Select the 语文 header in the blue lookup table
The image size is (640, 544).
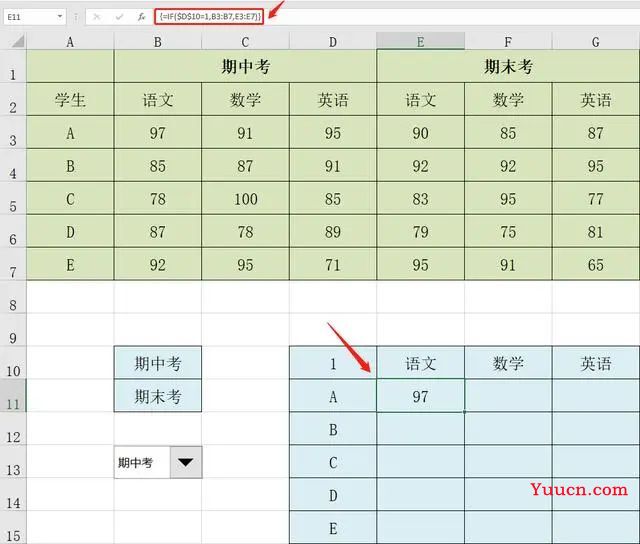[x=420, y=363]
